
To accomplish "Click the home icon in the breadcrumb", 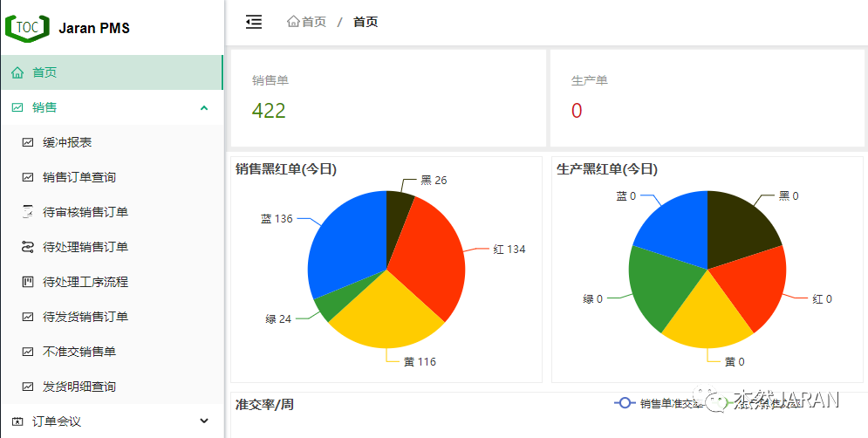I will 294,22.
